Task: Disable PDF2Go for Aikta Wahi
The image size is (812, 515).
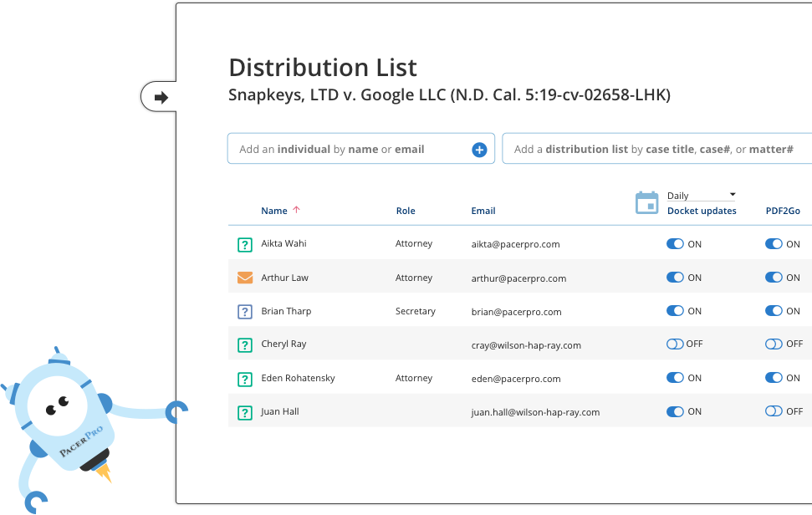Action: tap(774, 244)
